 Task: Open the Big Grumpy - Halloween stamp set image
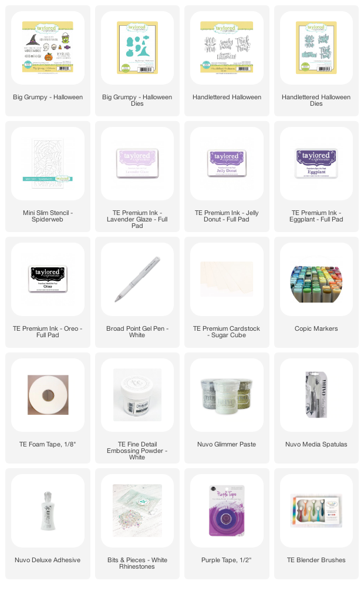coord(48,48)
